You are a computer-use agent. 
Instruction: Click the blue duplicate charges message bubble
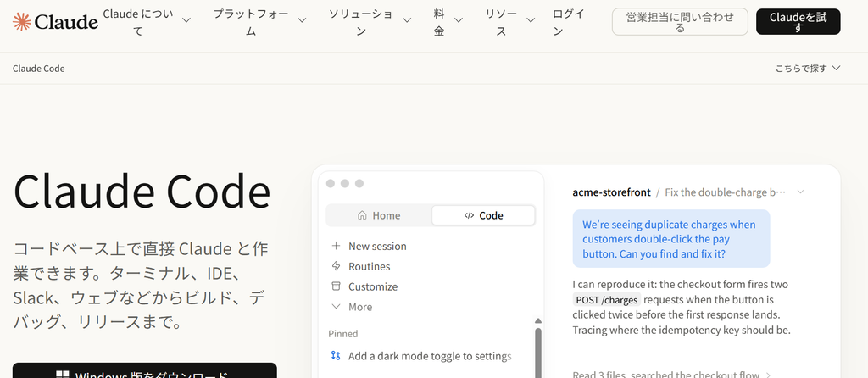pos(671,238)
